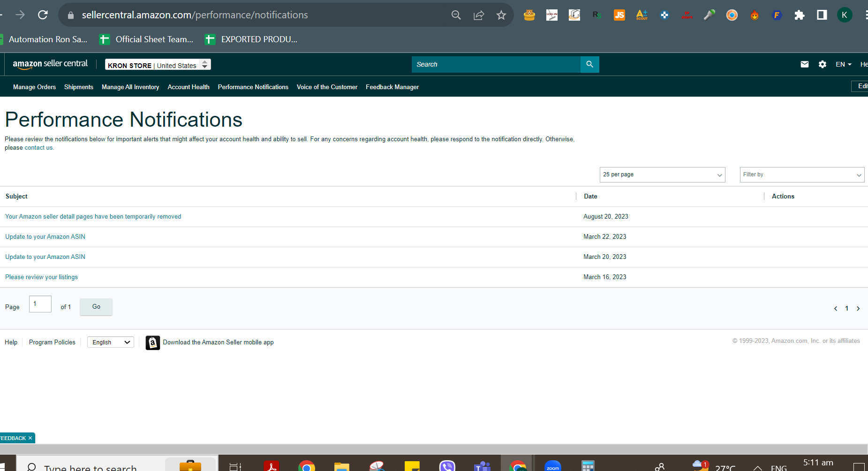Click the browser address bar URL
Screen dimensions: 868x471
[195, 15]
